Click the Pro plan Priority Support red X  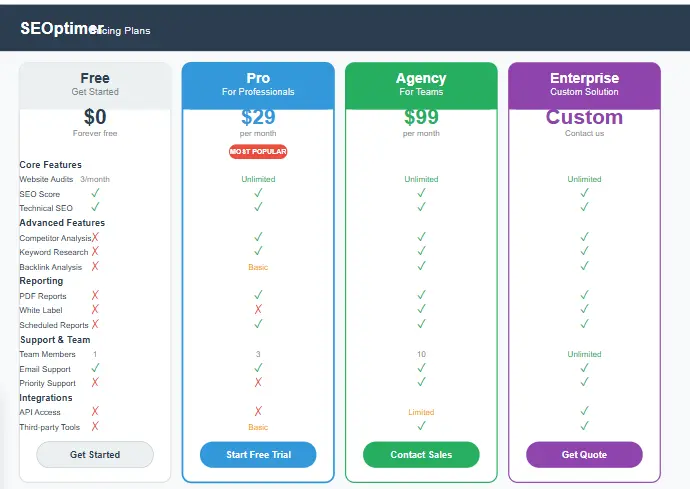pyautogui.click(x=258, y=382)
